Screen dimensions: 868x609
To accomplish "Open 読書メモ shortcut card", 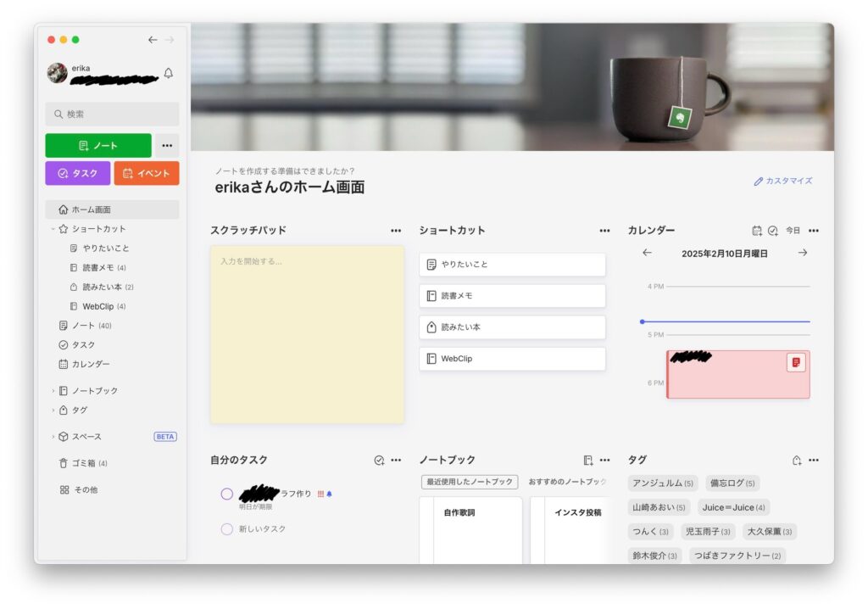I will [513, 296].
